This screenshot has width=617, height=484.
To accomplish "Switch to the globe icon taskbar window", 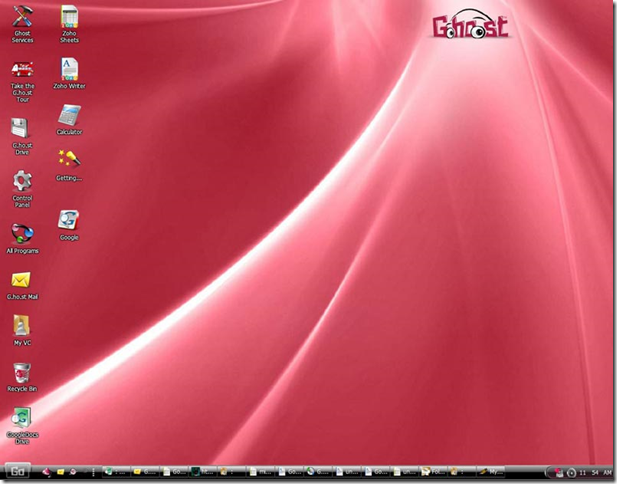I will pos(318,472).
